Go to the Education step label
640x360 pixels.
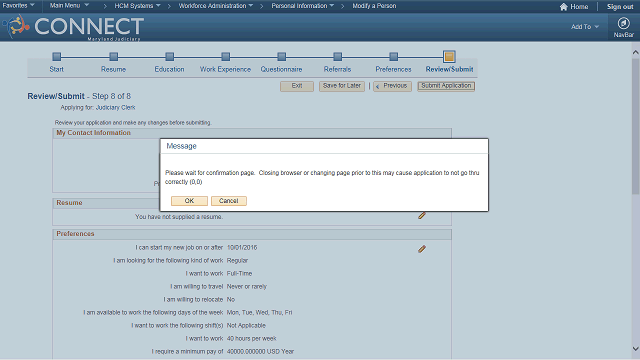point(169,69)
